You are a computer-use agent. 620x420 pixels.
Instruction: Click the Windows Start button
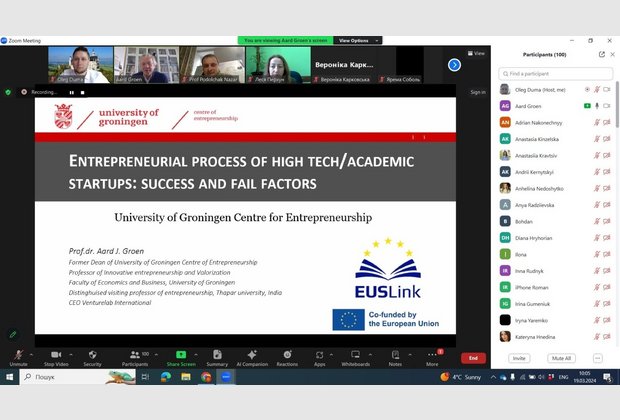[x=9, y=377]
